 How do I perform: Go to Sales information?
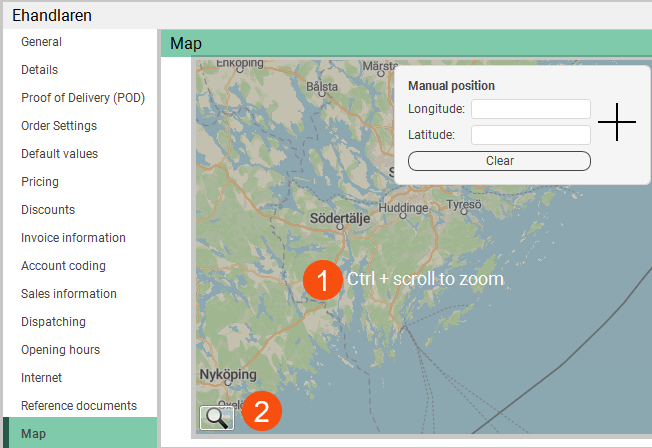pos(69,294)
